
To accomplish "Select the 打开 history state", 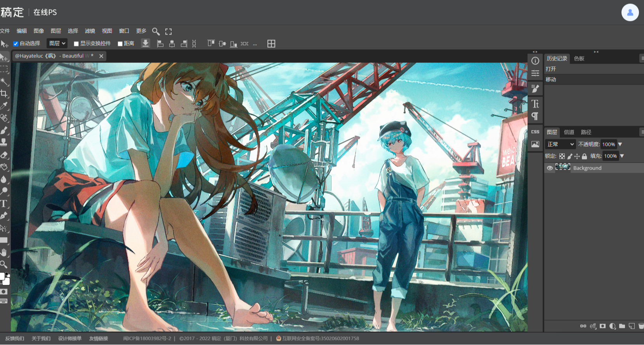I will 594,69.
